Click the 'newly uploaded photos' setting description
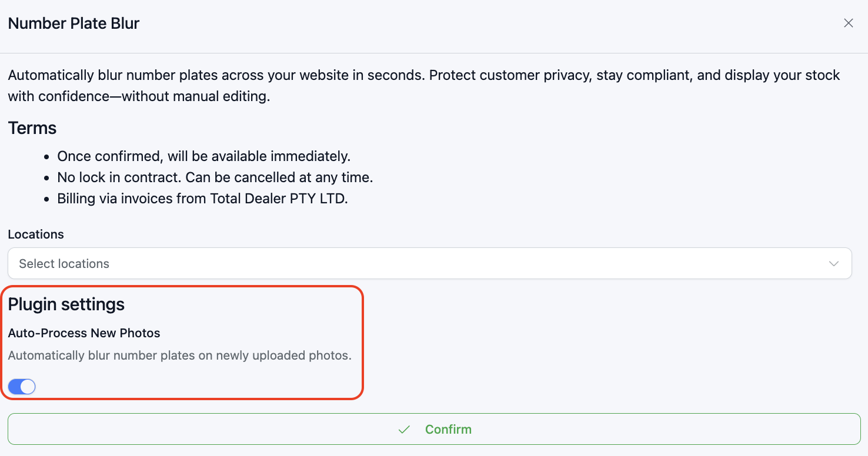Image resolution: width=868 pixels, height=456 pixels. 179,356
